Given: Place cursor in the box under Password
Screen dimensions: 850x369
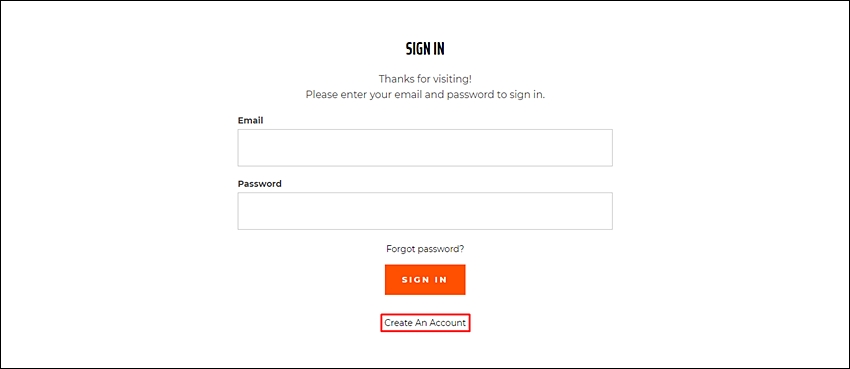Looking at the screenshot, I should pyautogui.click(x=425, y=211).
